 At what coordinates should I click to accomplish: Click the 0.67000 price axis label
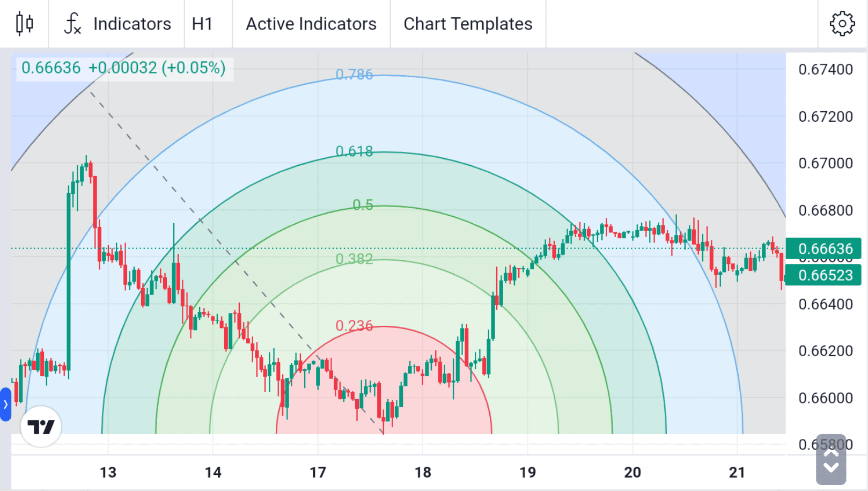[826, 163]
